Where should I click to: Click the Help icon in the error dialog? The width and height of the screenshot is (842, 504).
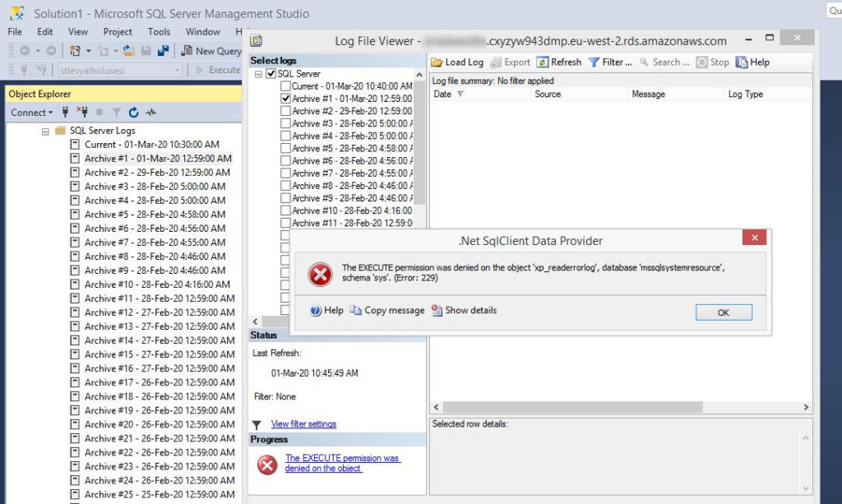316,310
